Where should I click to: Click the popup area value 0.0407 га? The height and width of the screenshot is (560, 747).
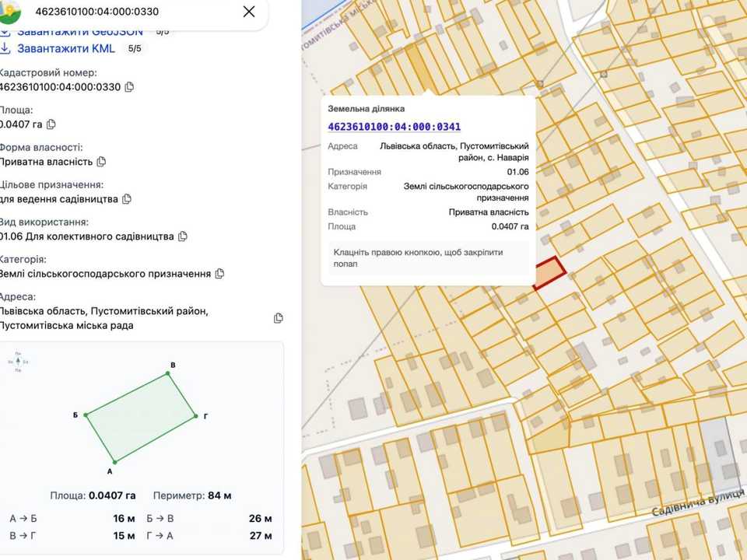tap(510, 226)
